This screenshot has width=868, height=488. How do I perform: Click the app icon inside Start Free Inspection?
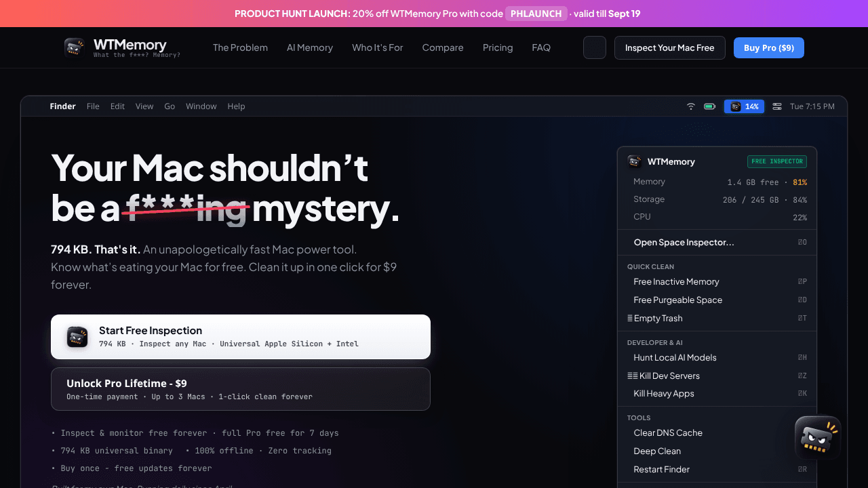[77, 337]
